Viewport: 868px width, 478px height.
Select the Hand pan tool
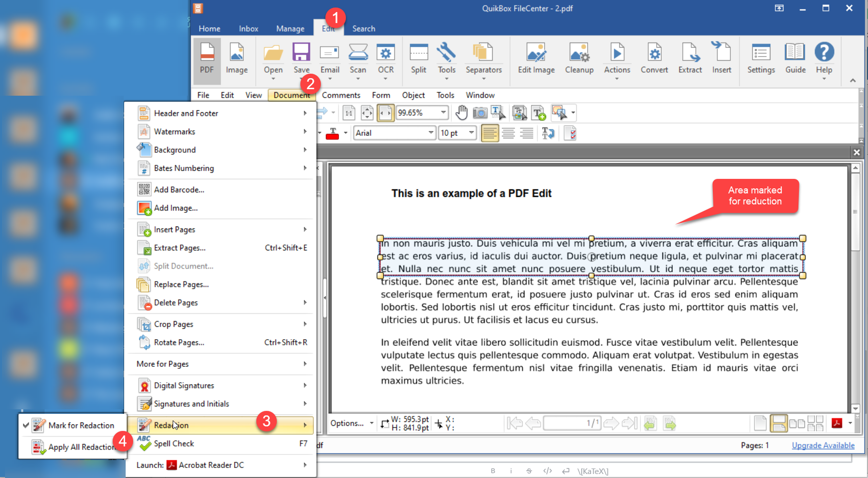pos(461,113)
